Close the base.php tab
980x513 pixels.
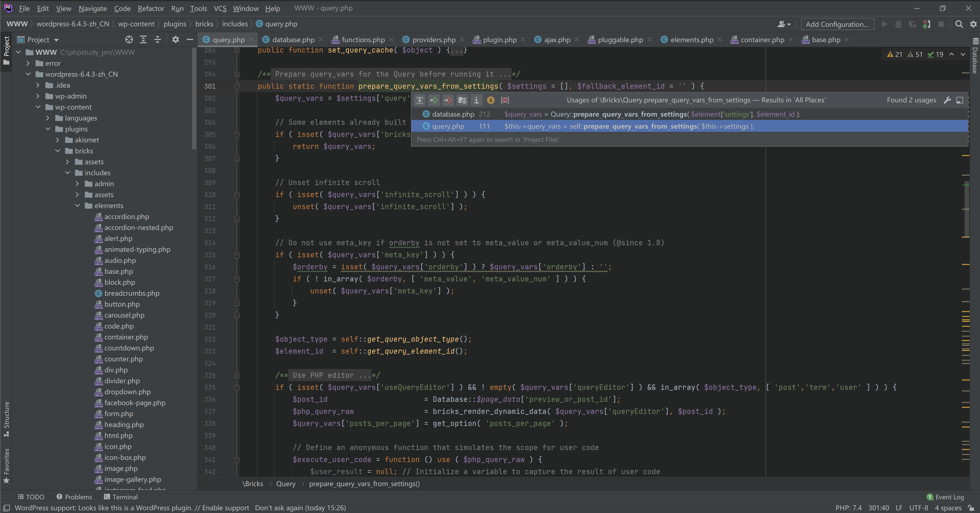click(846, 40)
